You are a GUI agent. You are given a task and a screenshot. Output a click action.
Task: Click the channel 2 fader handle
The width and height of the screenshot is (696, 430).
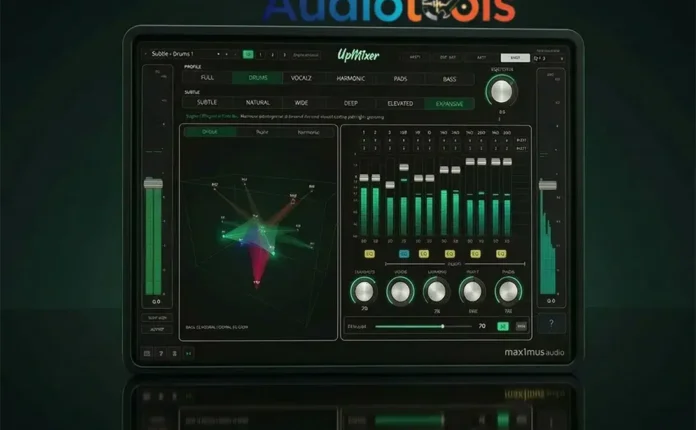[x=376, y=178]
